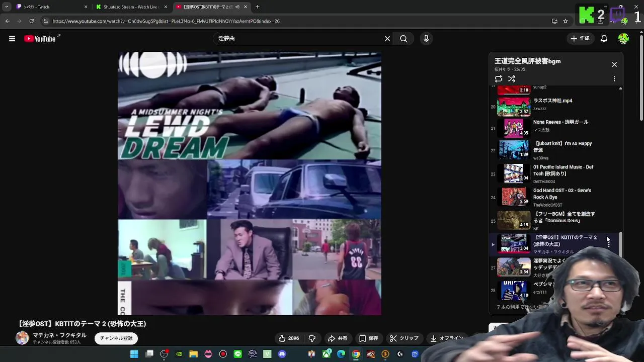Share the video with 共有

coord(337,338)
